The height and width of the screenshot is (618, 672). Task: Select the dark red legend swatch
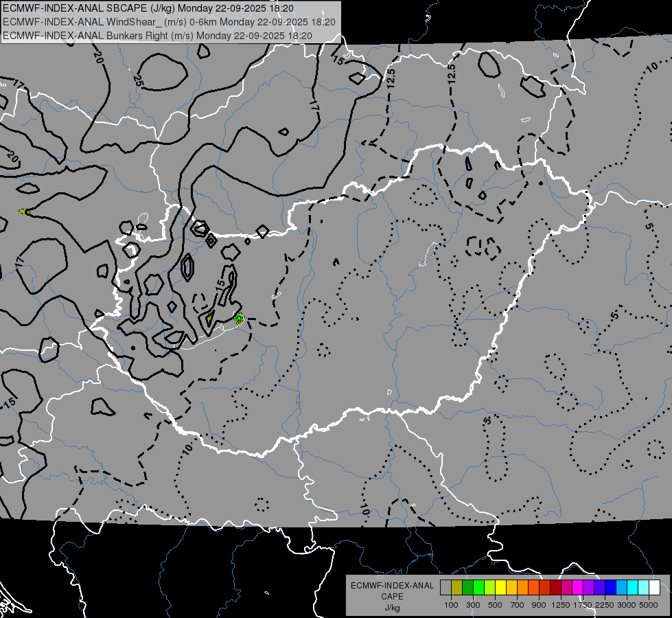click(555, 588)
